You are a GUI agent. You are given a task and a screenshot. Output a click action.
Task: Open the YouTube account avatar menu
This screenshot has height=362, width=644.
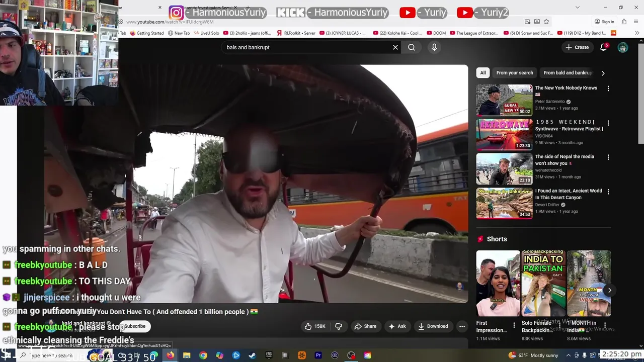[623, 47]
